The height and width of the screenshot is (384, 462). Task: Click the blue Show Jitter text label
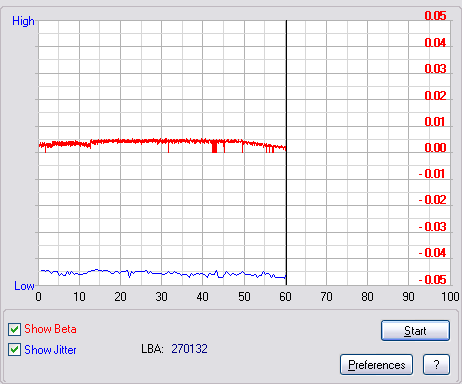[50, 350]
